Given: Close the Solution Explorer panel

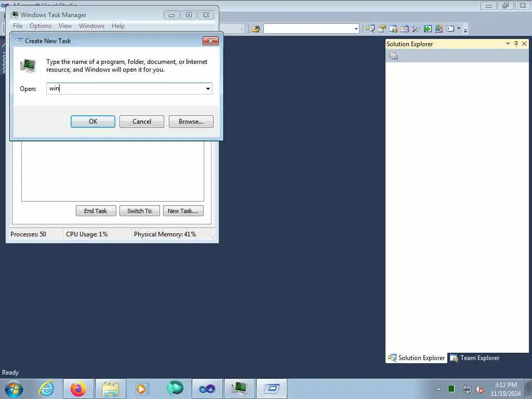Looking at the screenshot, I should [524, 44].
